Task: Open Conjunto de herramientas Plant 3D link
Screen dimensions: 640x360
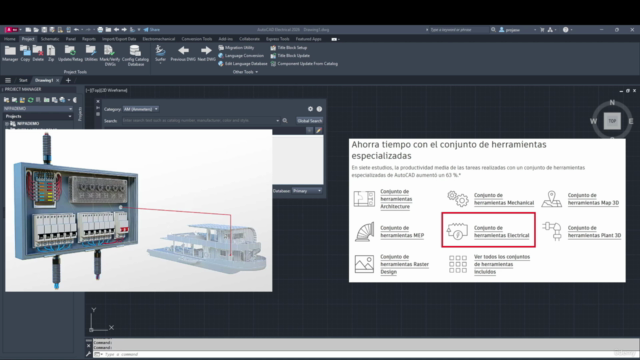Action: tap(594, 231)
